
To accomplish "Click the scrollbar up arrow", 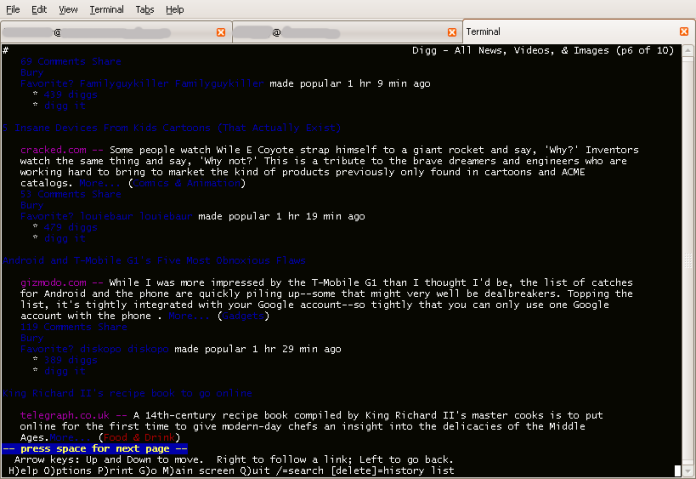I will point(688,51).
